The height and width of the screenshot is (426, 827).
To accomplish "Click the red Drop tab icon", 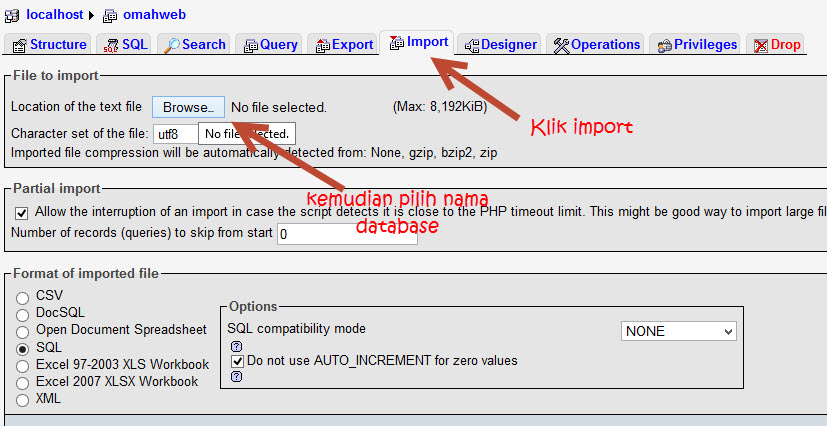I will [761, 45].
